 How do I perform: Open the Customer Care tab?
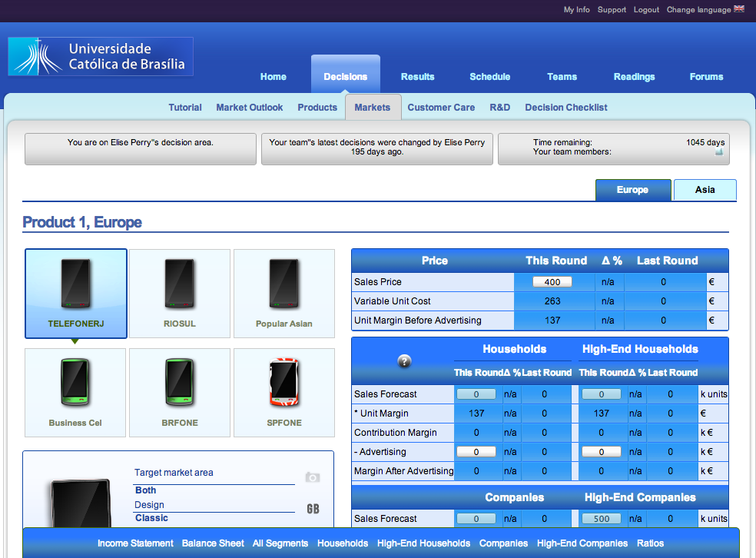[441, 108]
